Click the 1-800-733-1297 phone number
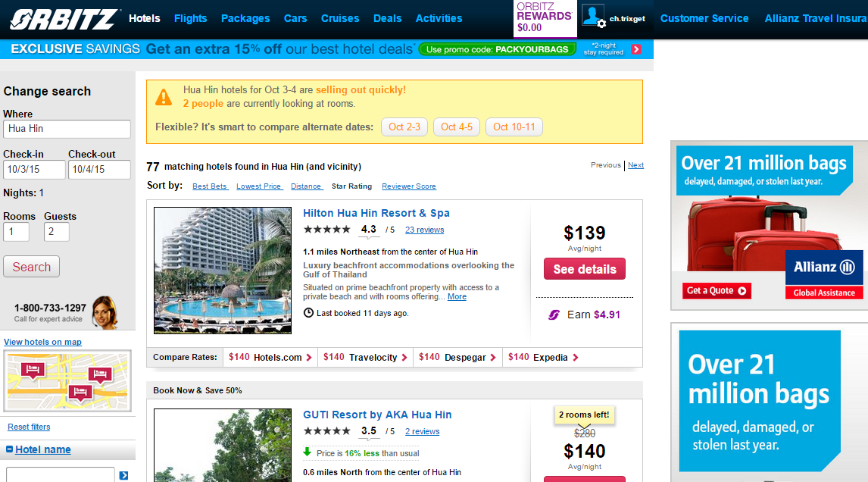868x482 pixels. 50,308
